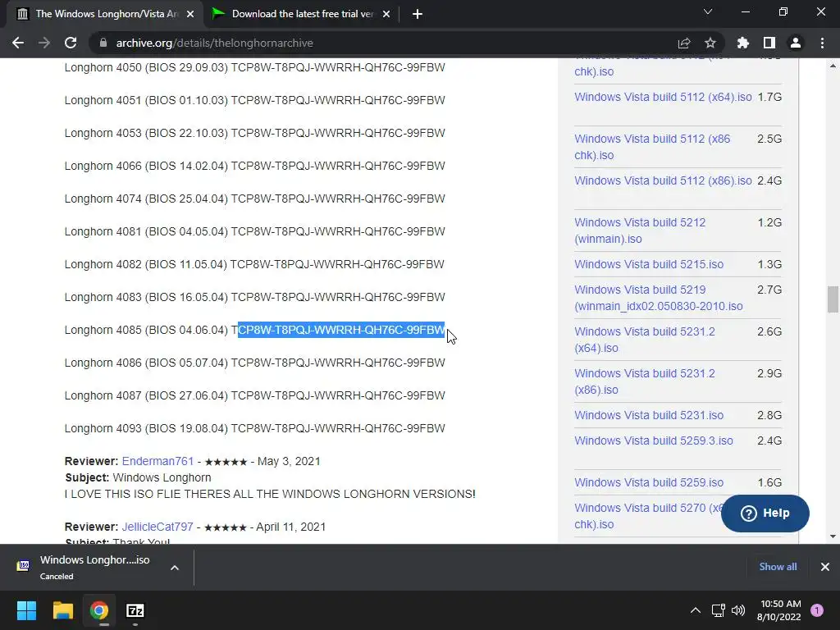The width and height of the screenshot is (840, 630).
Task: Close the downloads bar
Action: click(825, 567)
